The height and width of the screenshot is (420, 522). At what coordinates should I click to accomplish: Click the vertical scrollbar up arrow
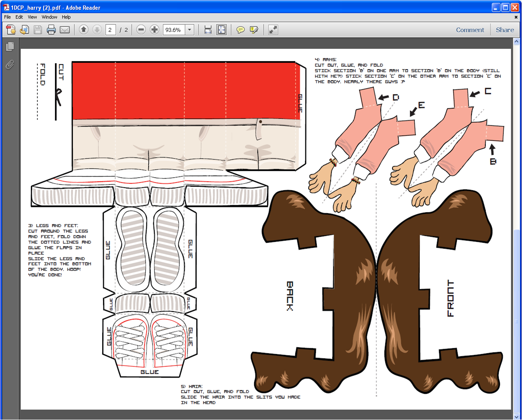[517, 42]
